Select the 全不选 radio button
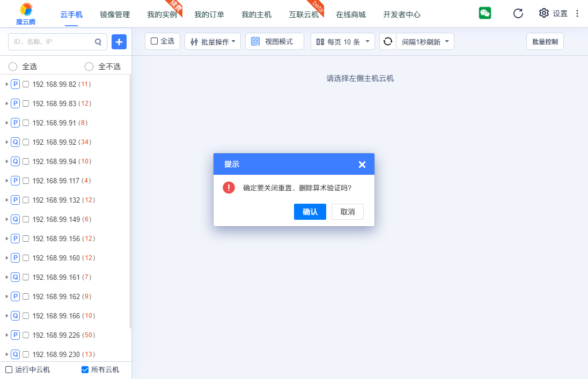This screenshot has height=379, width=588. (89, 66)
